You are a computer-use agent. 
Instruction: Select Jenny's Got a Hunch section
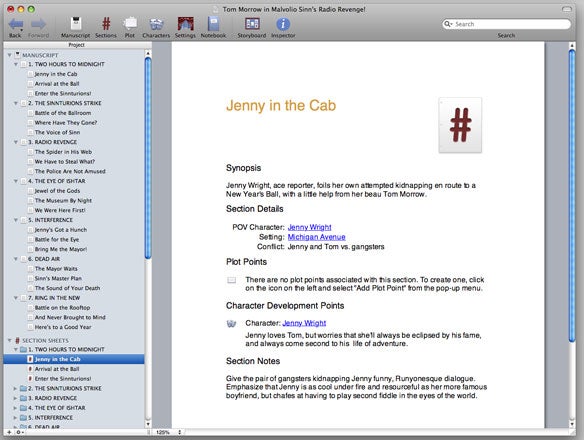point(61,230)
